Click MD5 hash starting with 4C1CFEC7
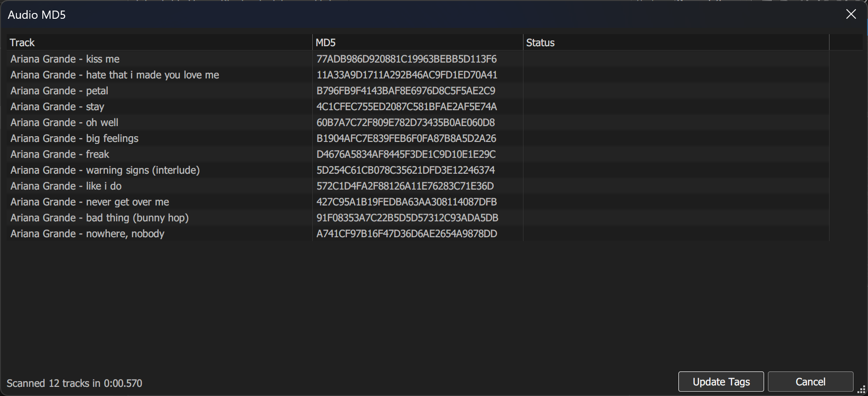Screen dimensions: 868x396 (x=407, y=106)
